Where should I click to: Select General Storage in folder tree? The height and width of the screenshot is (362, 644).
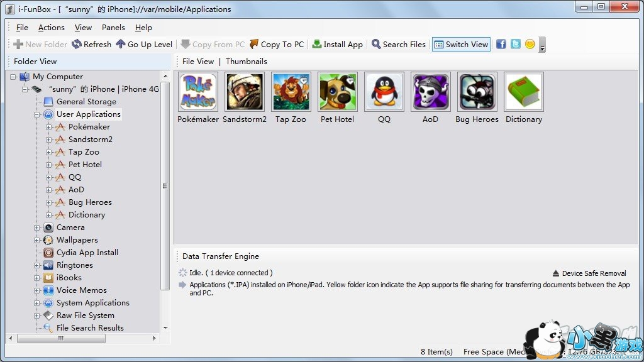(86, 101)
